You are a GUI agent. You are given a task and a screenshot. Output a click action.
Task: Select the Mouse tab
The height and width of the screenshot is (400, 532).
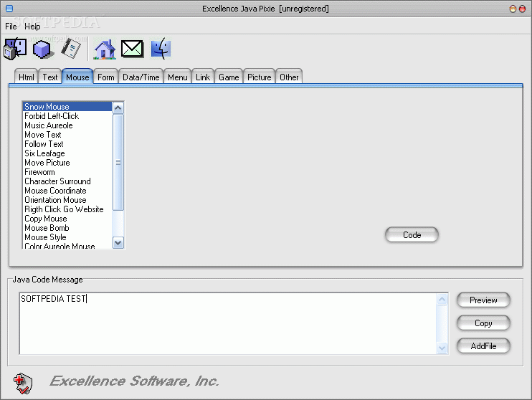pyautogui.click(x=77, y=77)
